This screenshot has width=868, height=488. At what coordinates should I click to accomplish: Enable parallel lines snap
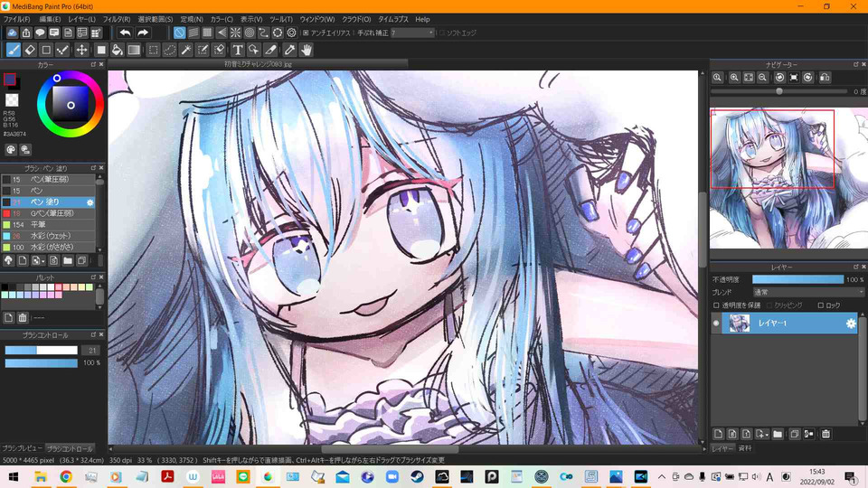coord(193,33)
